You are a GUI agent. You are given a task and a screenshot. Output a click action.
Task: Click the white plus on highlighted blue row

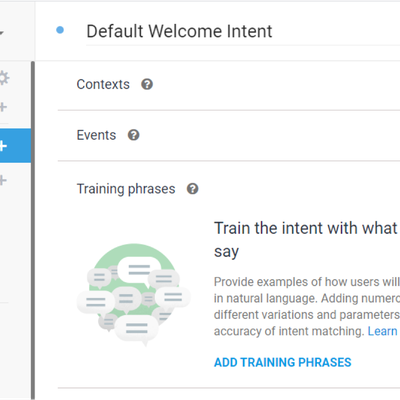[x=3, y=146]
